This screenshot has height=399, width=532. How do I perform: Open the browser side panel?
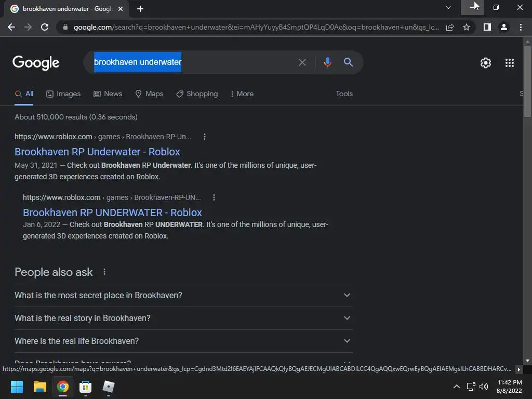click(487, 27)
